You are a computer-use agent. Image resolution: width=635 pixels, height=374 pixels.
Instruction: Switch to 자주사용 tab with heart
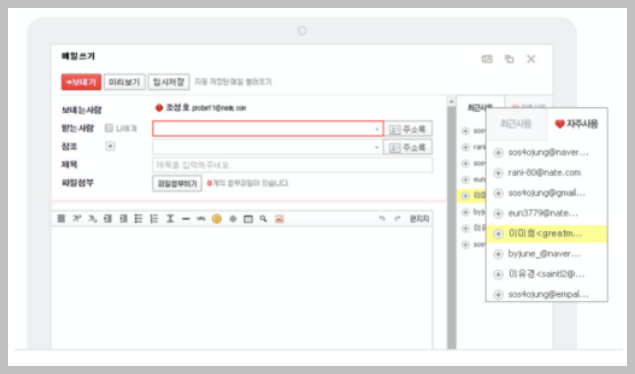[576, 123]
